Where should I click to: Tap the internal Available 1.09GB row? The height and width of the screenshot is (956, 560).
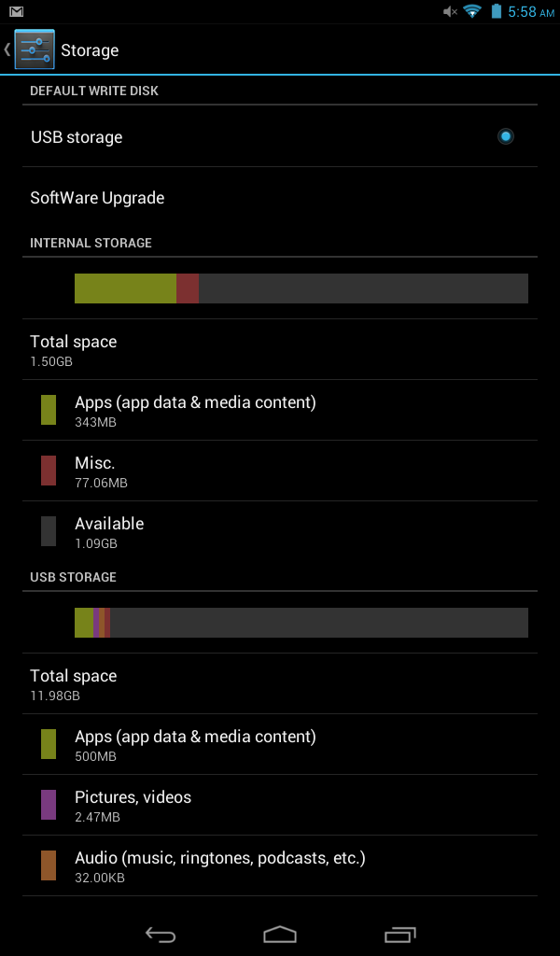(280, 531)
